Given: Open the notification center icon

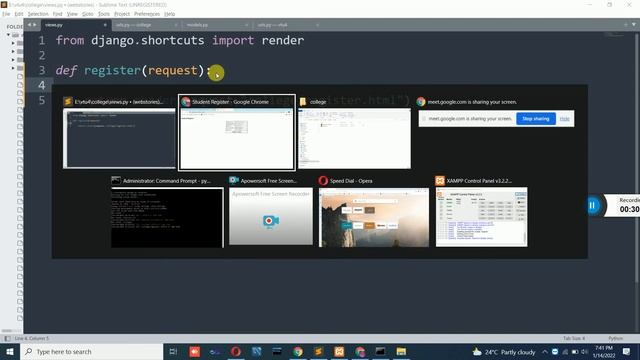Looking at the screenshot, I should pyautogui.click(x=627, y=352).
